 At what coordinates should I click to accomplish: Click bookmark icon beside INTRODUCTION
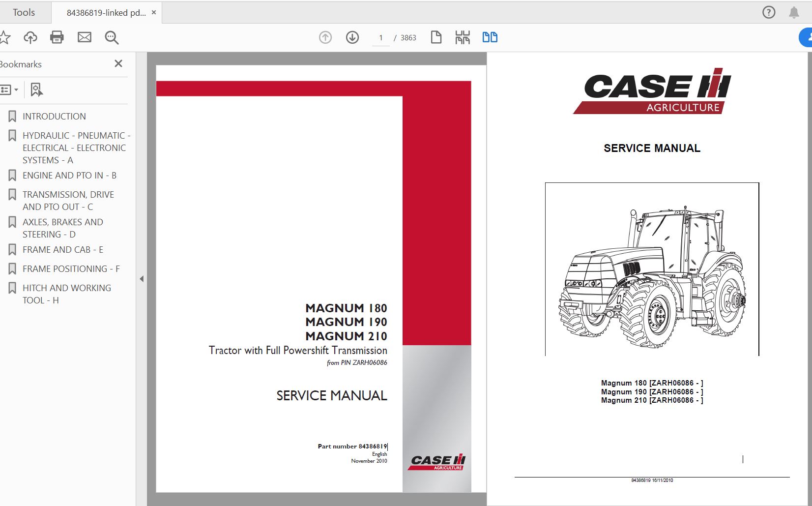pos(12,117)
